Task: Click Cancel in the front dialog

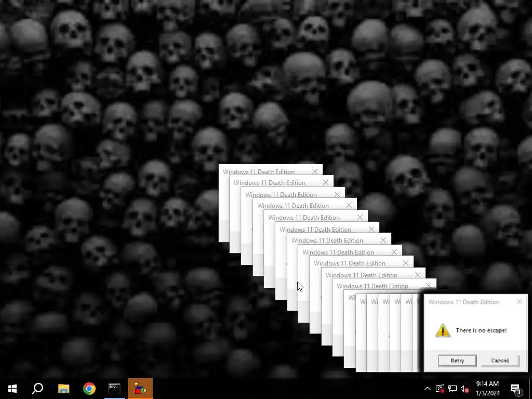Action: click(x=500, y=361)
